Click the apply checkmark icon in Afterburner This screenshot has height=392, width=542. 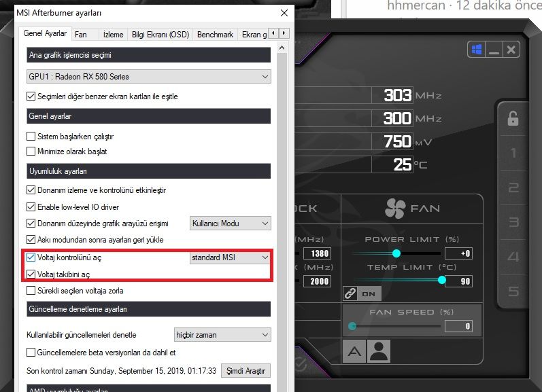coord(301,363)
